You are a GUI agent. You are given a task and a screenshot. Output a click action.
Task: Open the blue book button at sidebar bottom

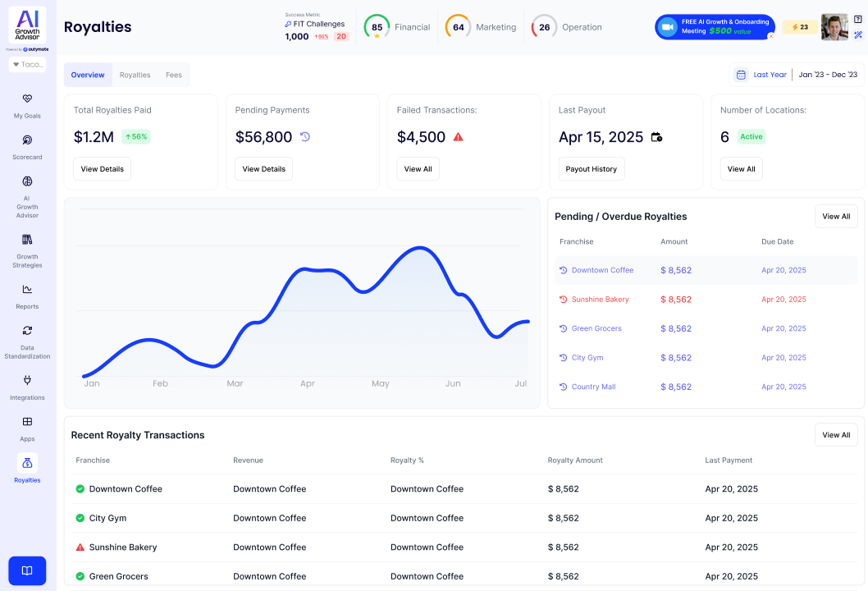27,570
